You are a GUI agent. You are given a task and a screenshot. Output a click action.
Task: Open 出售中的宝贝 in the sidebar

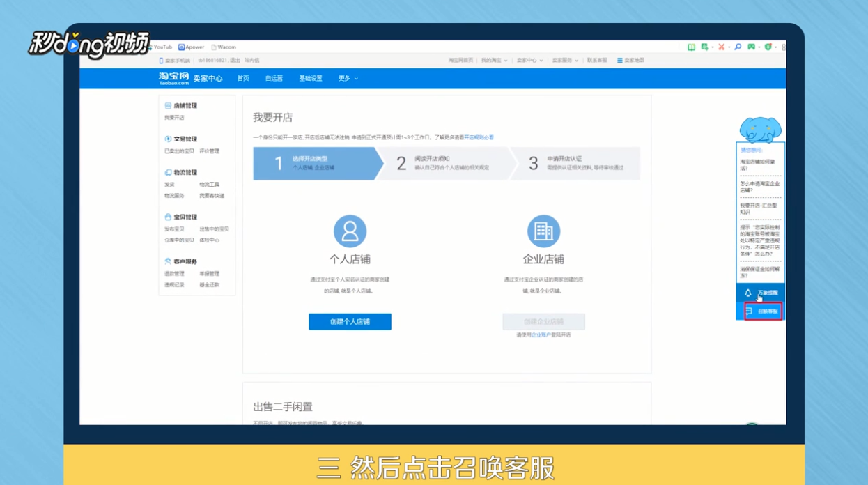pos(214,229)
